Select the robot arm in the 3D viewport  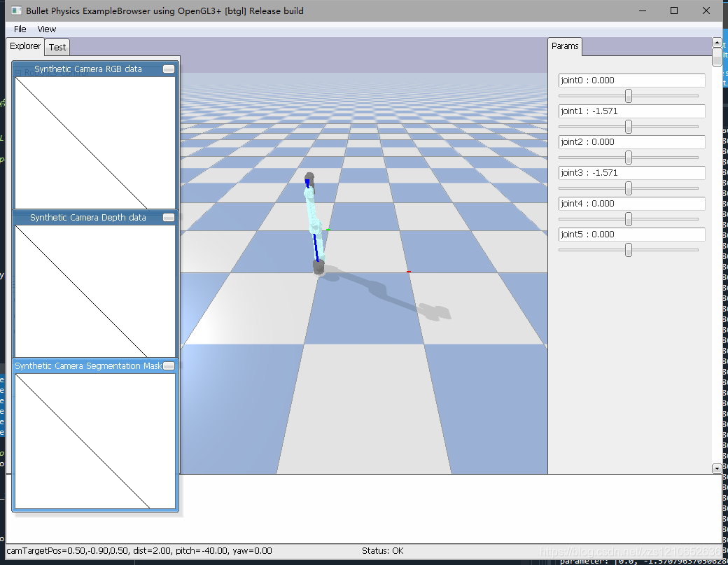click(314, 217)
